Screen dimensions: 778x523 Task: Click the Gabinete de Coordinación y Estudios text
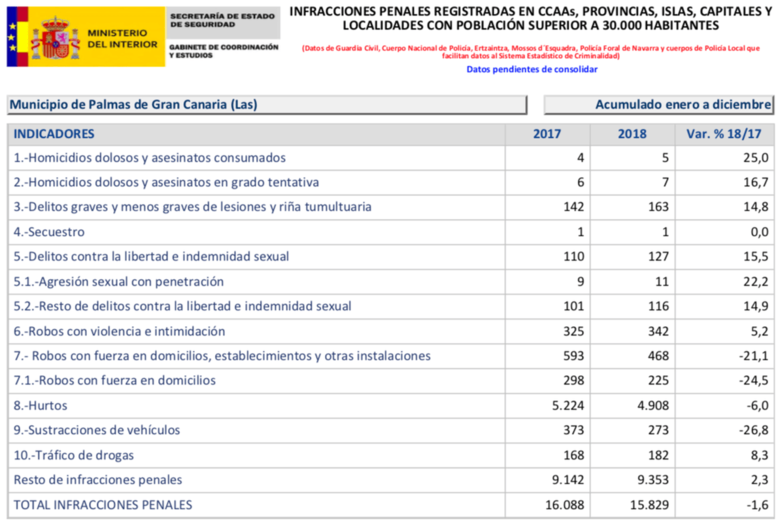[223, 51]
